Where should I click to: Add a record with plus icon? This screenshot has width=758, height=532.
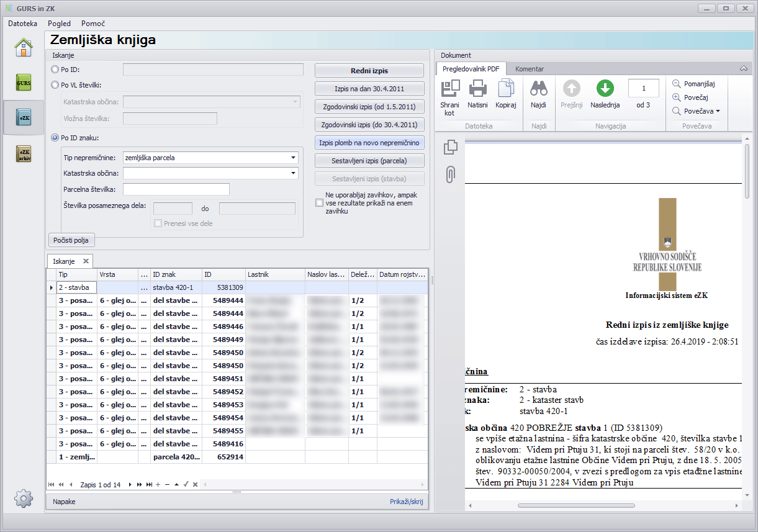[158, 484]
